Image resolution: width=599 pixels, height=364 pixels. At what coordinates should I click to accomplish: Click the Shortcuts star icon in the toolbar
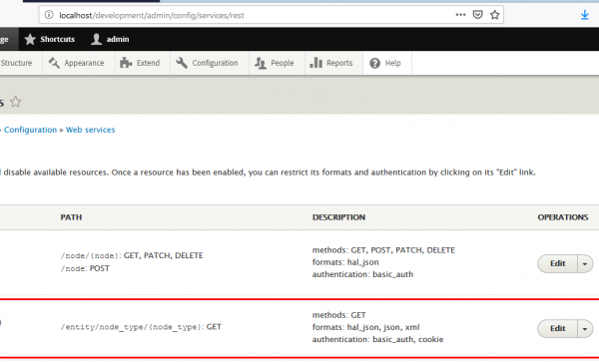[30, 39]
